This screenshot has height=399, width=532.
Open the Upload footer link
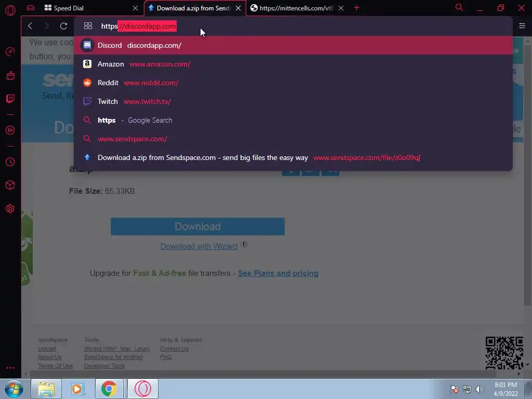click(x=47, y=349)
